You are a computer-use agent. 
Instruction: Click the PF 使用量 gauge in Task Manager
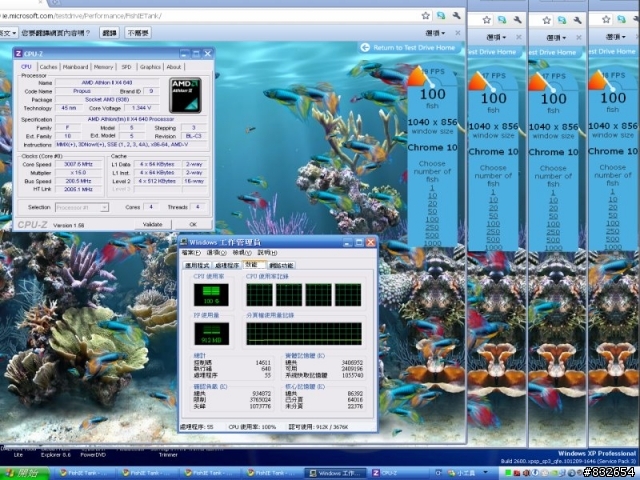point(211,334)
